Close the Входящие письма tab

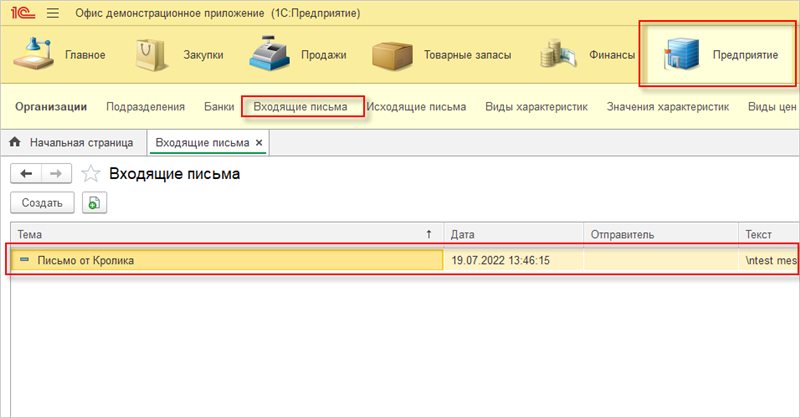point(259,143)
